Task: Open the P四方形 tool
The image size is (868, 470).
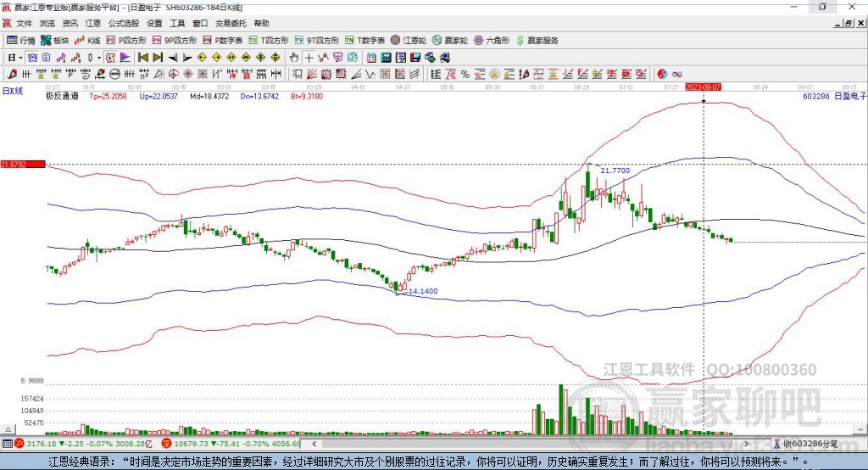Action: pos(126,41)
